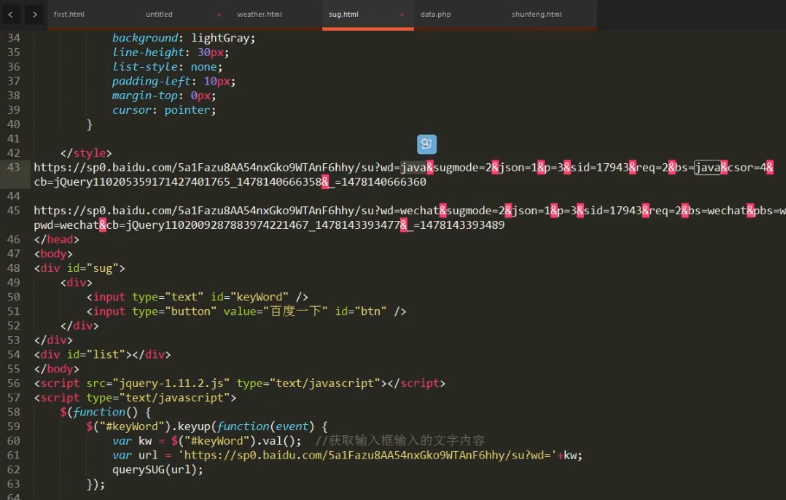
Task: Click 'background: lightGray;' on line 34
Action: coord(183,38)
